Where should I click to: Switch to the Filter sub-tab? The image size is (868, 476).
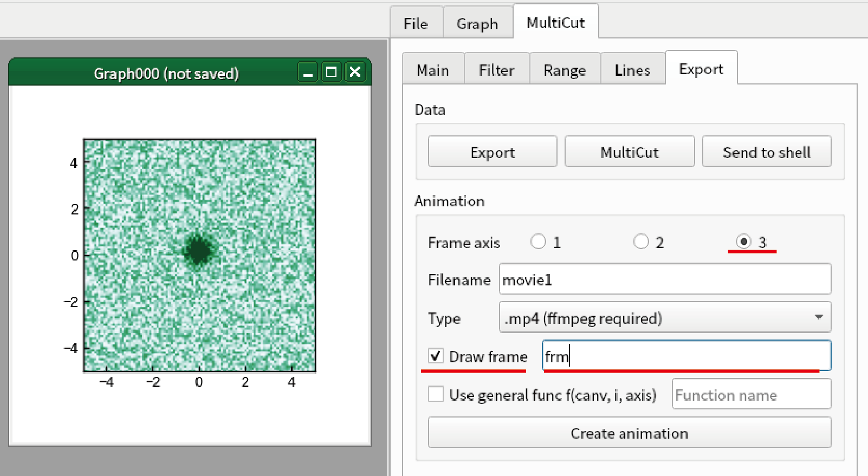coord(496,70)
